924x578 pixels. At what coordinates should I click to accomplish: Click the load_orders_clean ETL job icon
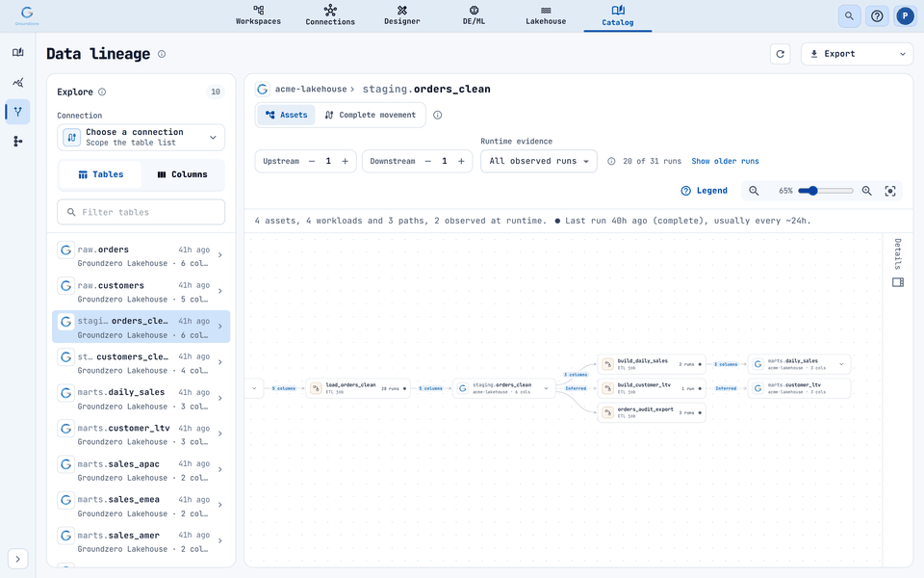(316, 388)
